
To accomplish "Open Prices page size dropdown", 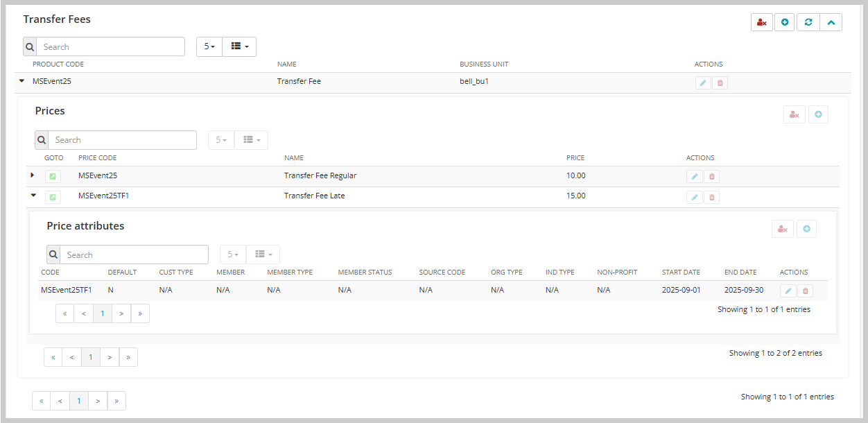I will [220, 139].
